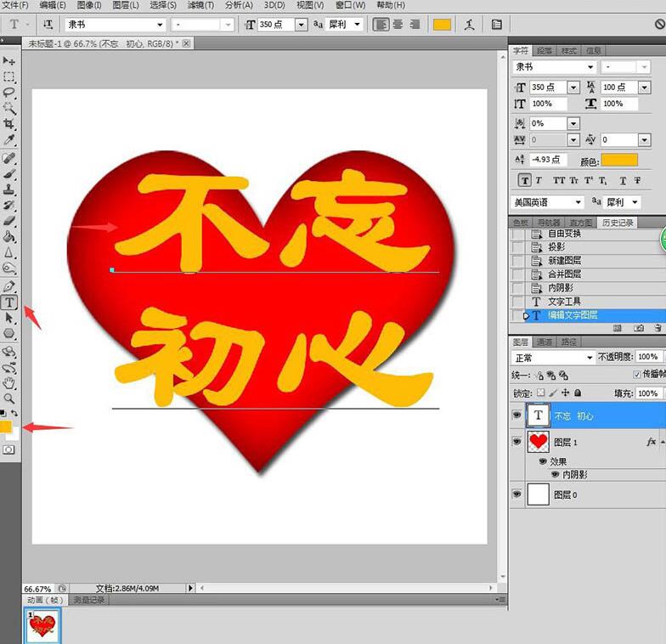Toggle 效果 effects visibility eye
The height and width of the screenshot is (644, 666).
[542, 461]
